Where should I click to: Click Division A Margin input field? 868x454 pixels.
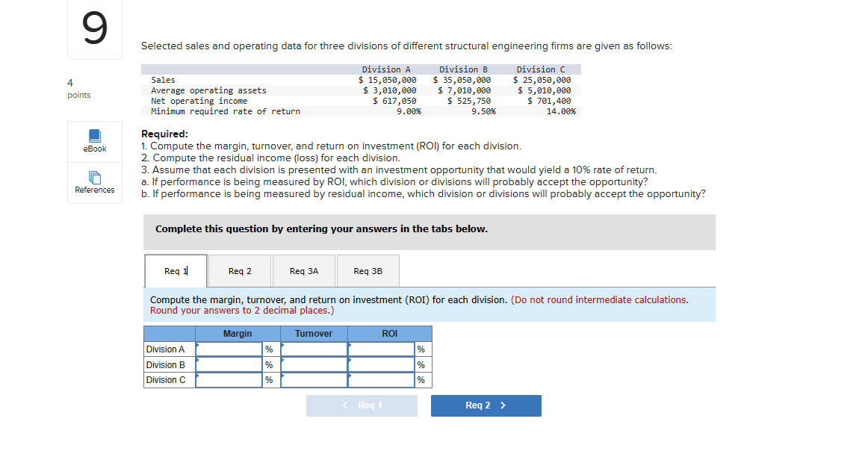pyautogui.click(x=228, y=349)
